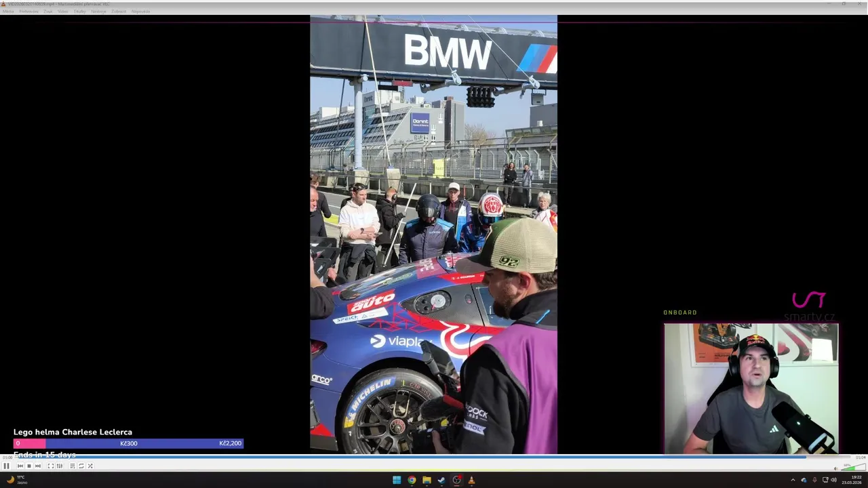Launch Google Chrome from the taskbar

(x=412, y=480)
